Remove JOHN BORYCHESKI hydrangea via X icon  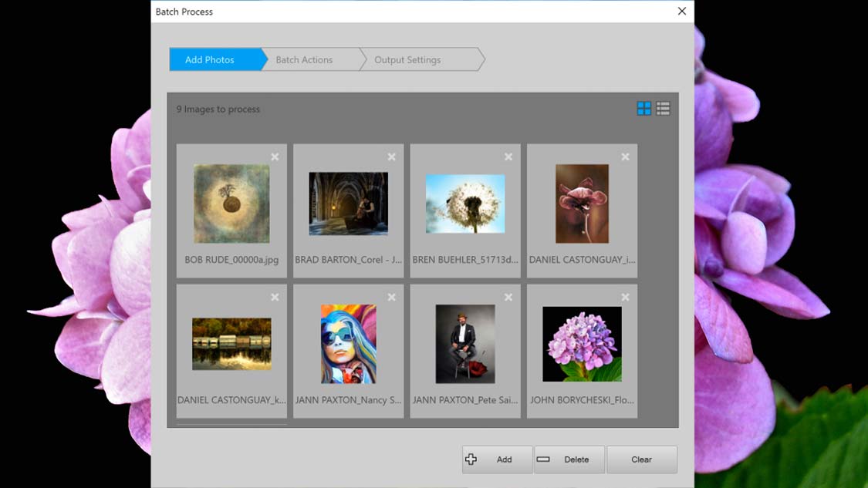(x=625, y=297)
